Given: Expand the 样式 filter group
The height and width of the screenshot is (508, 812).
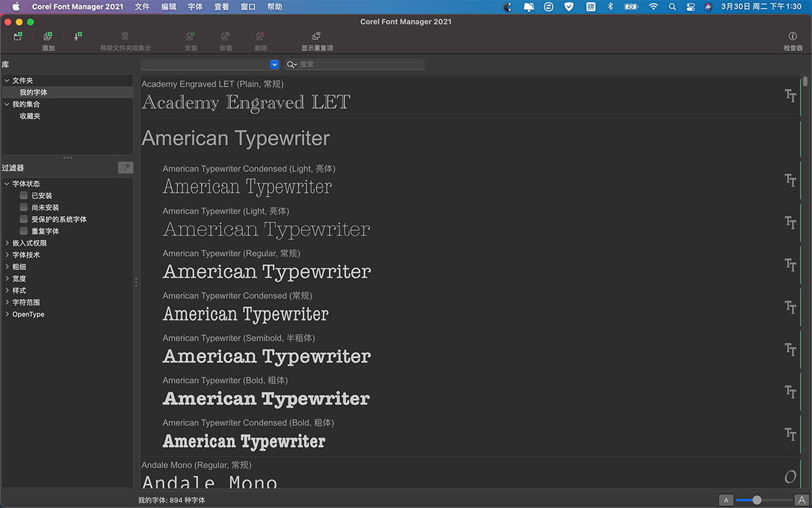Looking at the screenshot, I should point(7,290).
